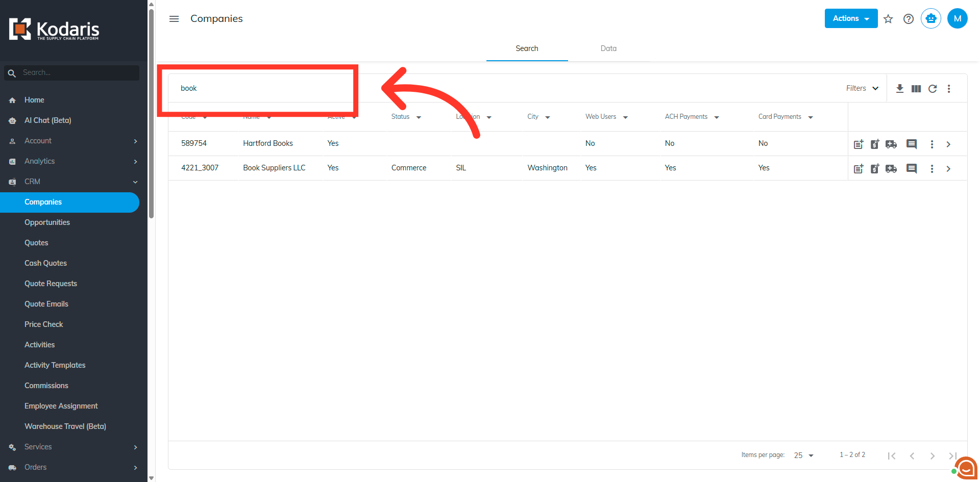Go to first page of results
The image size is (980, 482).
(892, 456)
